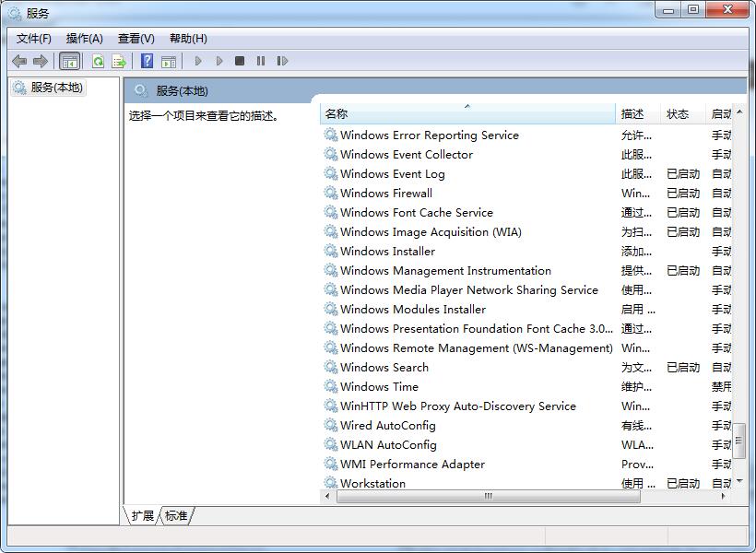Viewport: 756px width, 553px height.
Task: Switch to the 标准 tab
Action: tap(176, 516)
